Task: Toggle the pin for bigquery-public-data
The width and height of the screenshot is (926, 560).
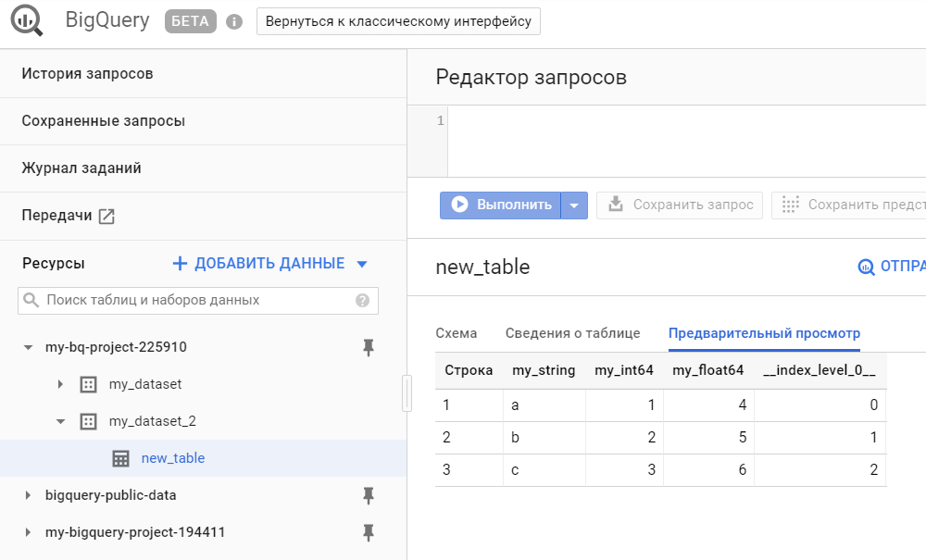Action: click(x=368, y=495)
